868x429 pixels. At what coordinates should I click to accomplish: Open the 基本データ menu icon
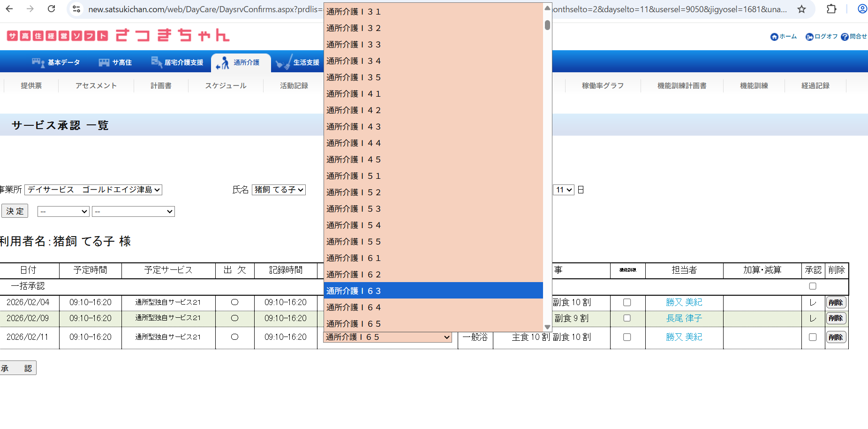pos(38,62)
